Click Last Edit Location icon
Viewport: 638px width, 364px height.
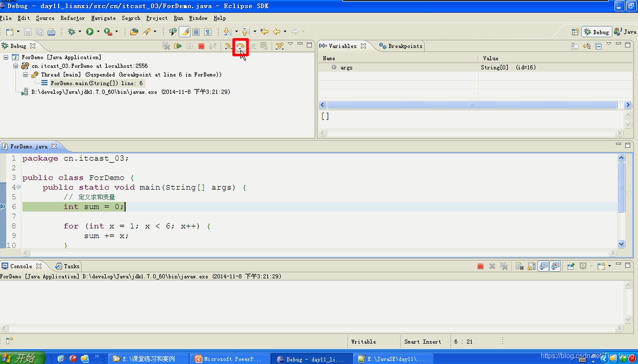264,32
